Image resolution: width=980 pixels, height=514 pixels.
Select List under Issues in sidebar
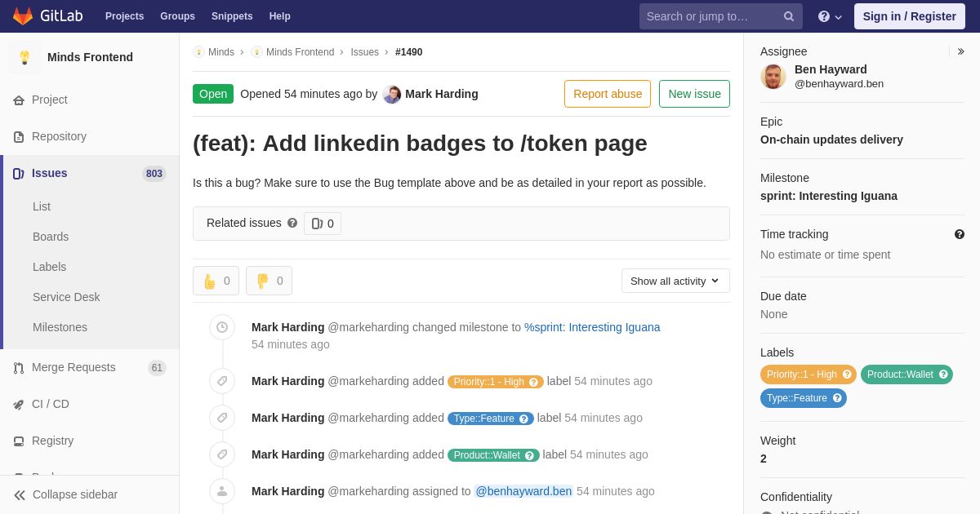pos(42,206)
